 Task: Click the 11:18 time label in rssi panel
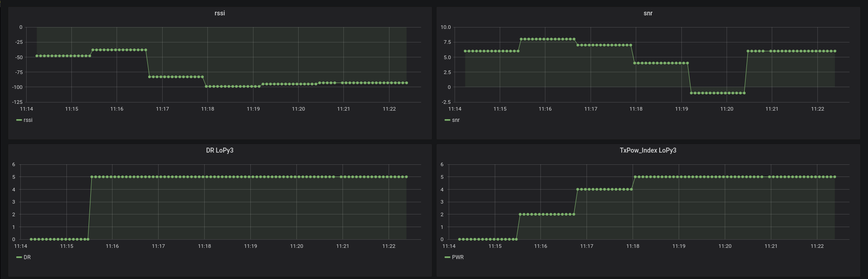207,109
